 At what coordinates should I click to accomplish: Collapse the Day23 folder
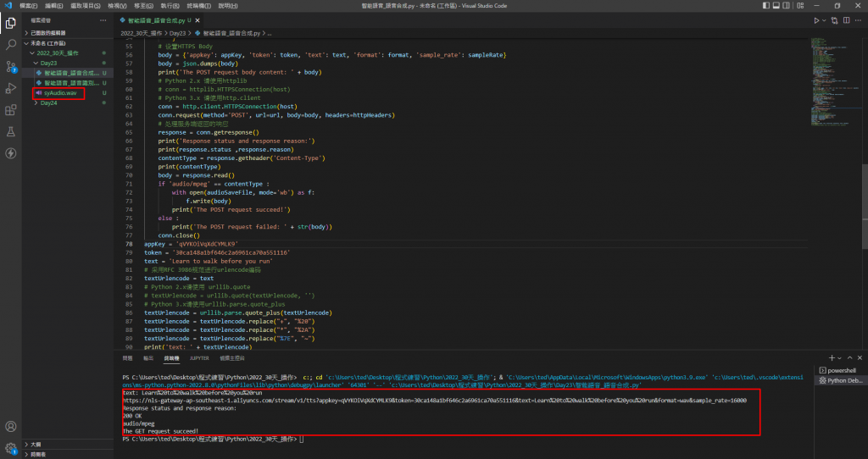coord(68,63)
